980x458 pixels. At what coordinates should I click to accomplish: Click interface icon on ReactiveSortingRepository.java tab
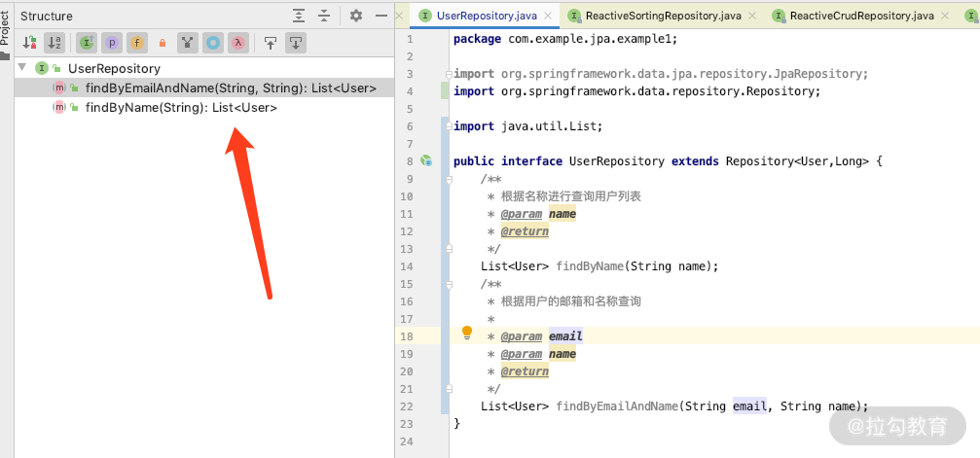pos(574,16)
